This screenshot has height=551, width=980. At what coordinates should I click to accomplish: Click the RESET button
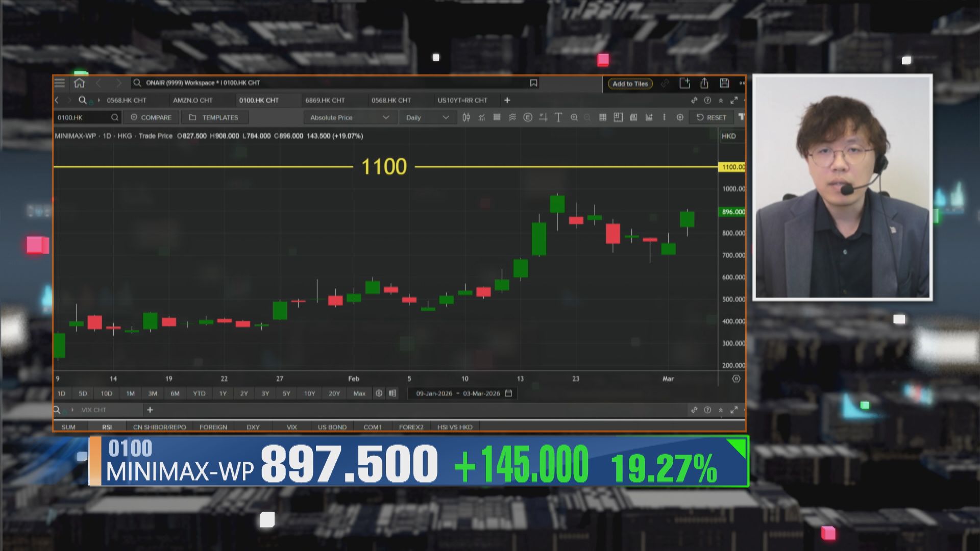[x=712, y=117]
